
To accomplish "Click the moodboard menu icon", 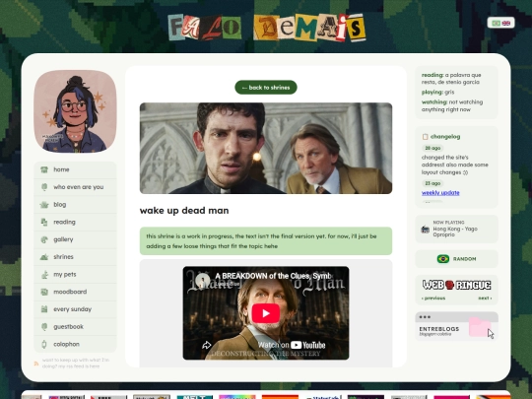I will [44, 292].
